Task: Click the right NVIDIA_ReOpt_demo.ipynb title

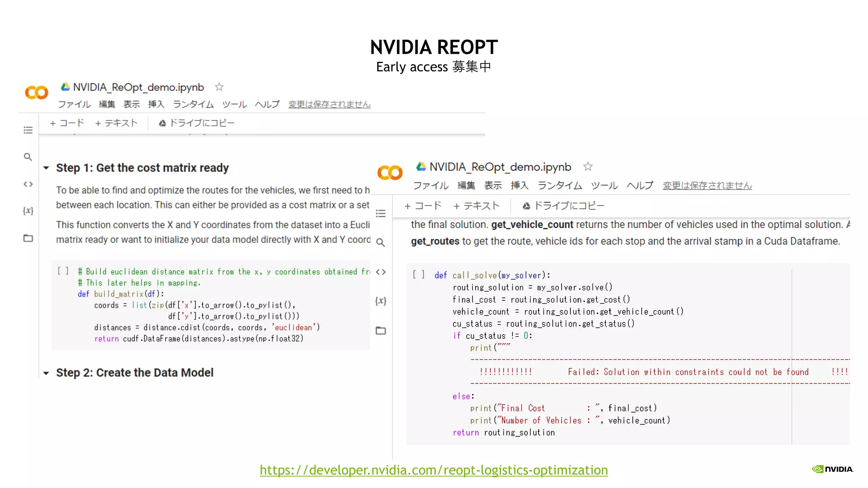Action: [x=501, y=167]
